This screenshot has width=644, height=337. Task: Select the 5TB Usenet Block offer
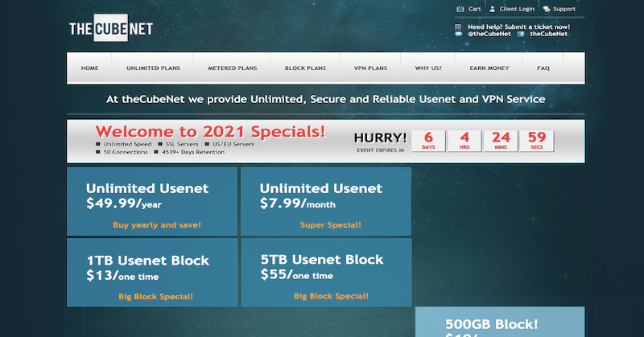point(326,273)
